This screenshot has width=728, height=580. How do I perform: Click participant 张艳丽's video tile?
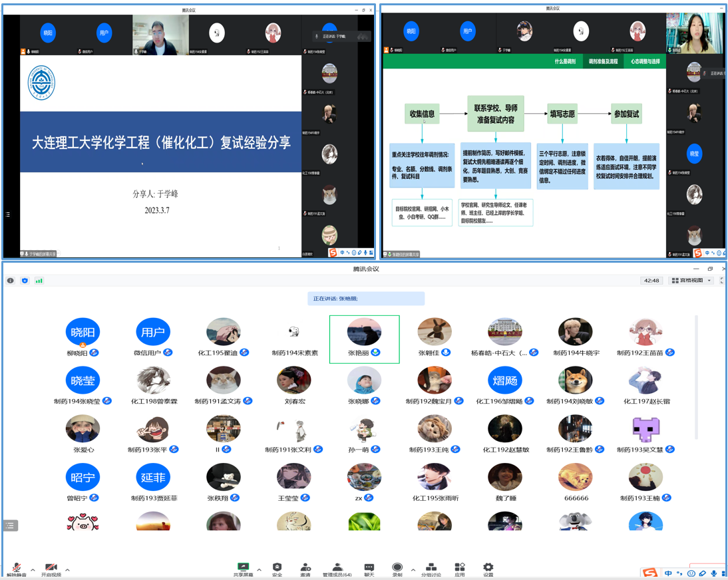click(x=364, y=339)
